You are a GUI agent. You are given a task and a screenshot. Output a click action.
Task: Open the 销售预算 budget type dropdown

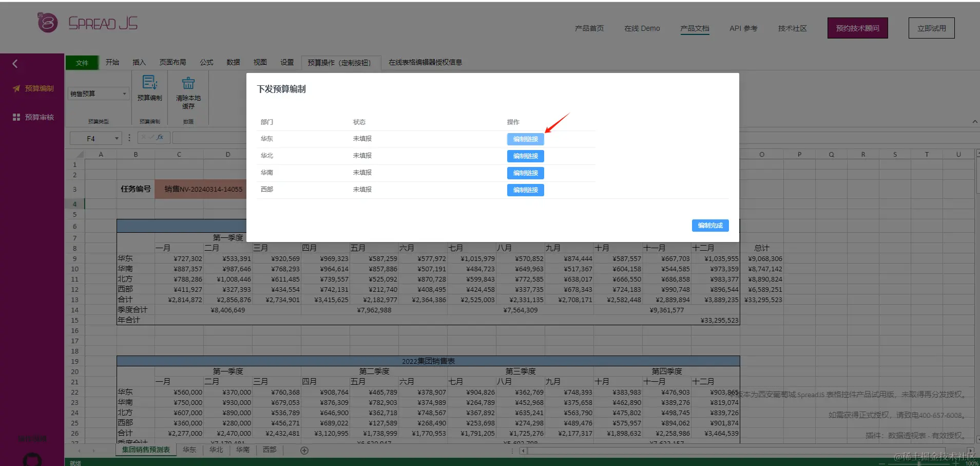[98, 94]
